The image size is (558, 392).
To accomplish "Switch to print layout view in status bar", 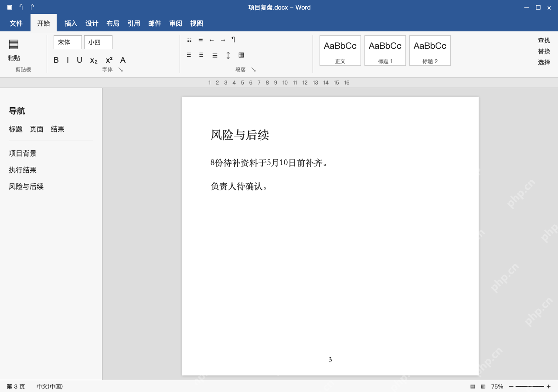I will point(473,386).
